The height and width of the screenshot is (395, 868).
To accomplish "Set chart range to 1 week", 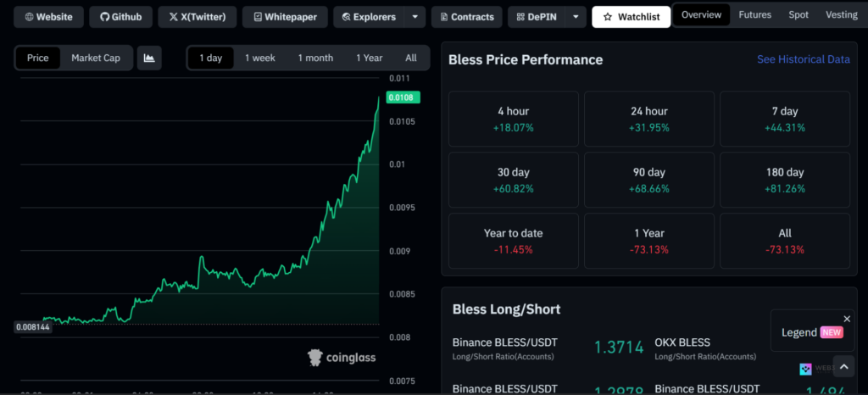I will tap(260, 58).
